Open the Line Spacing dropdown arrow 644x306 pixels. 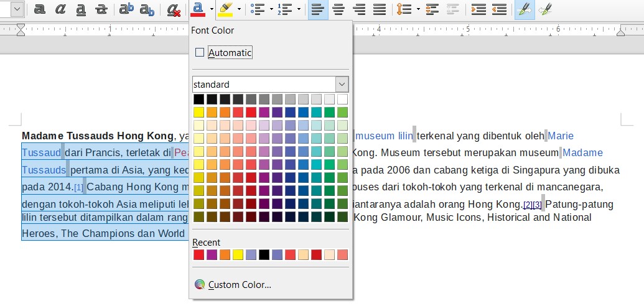point(418,9)
